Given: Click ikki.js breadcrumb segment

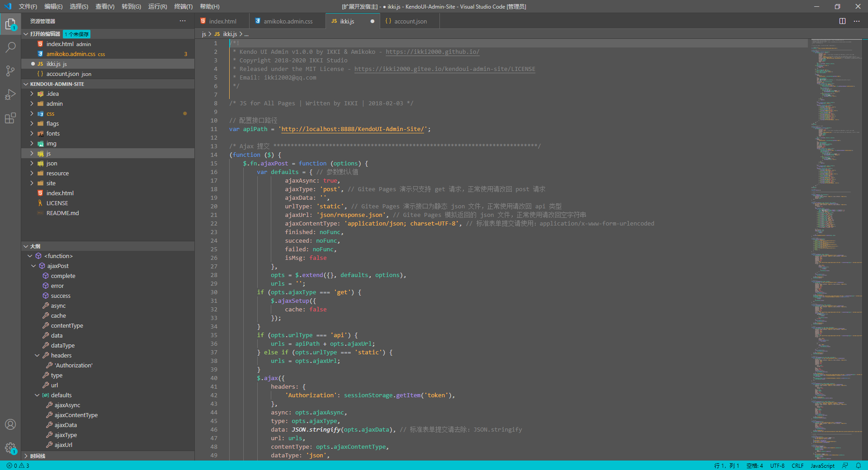Looking at the screenshot, I should tap(226, 34).
